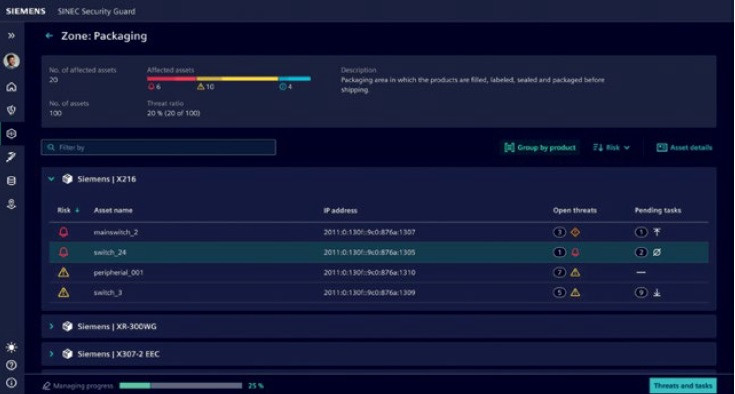Click IP address ending 1310
The image size is (735, 394).
point(369,273)
